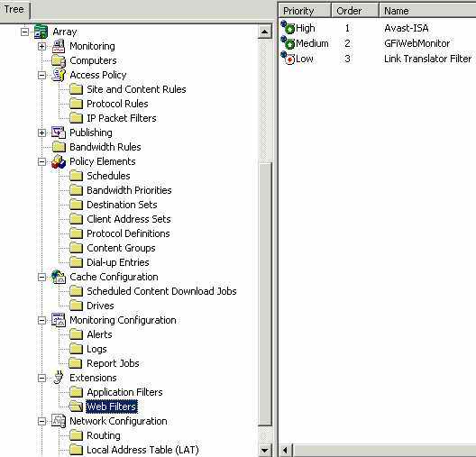
Task: Expand the Publishing tree node
Action: pyautogui.click(x=41, y=133)
